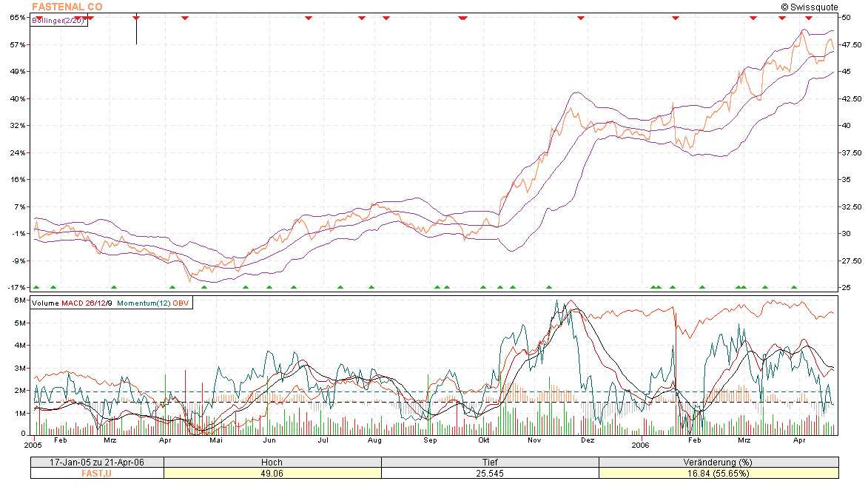Image resolution: width=868 pixels, height=501 pixels.
Task: Click the 42.50 price axis label
Action: click(x=852, y=98)
